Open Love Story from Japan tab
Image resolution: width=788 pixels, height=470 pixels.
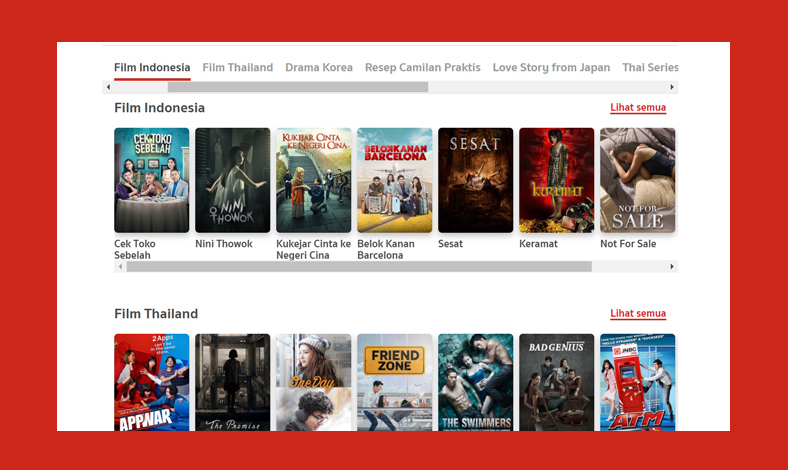click(551, 67)
